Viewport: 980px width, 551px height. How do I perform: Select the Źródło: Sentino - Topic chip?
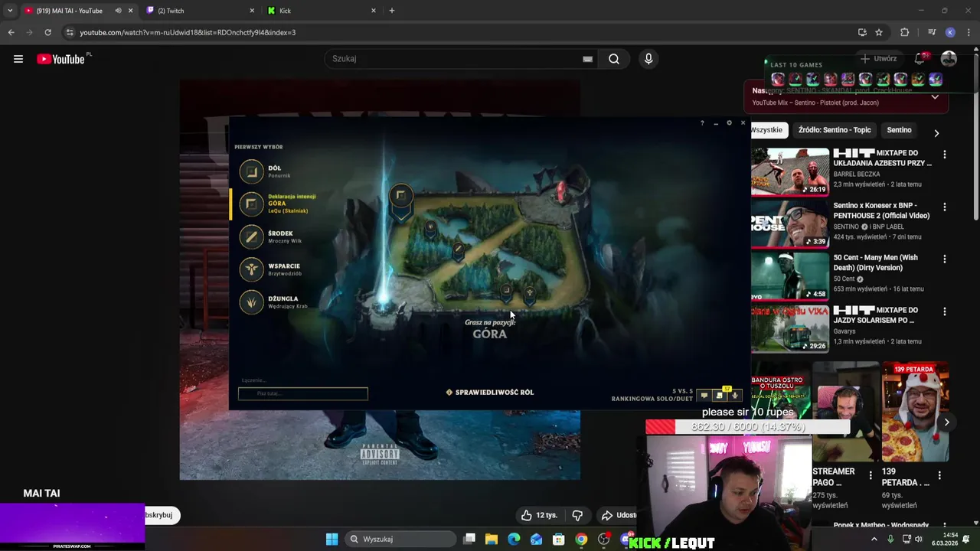tap(835, 130)
